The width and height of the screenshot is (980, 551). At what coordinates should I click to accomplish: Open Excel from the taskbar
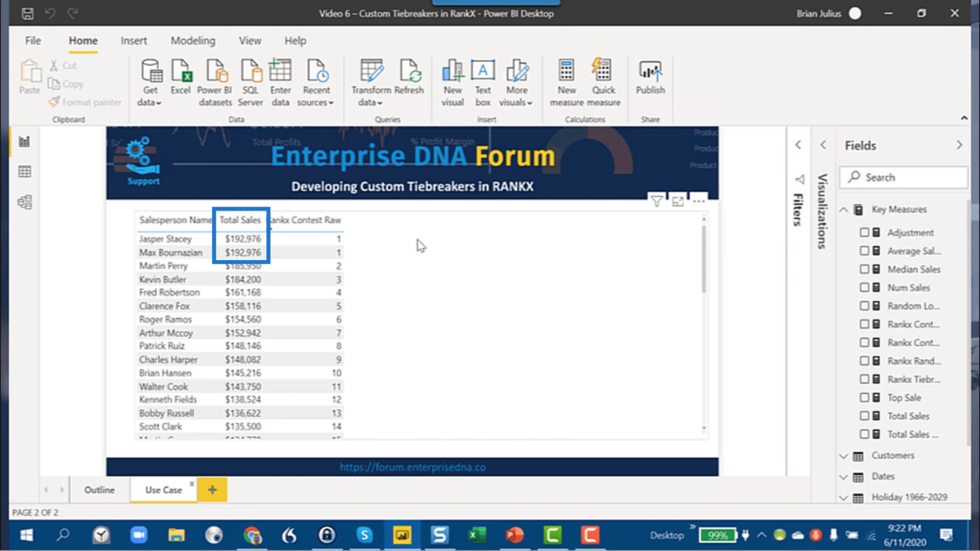[x=477, y=535]
